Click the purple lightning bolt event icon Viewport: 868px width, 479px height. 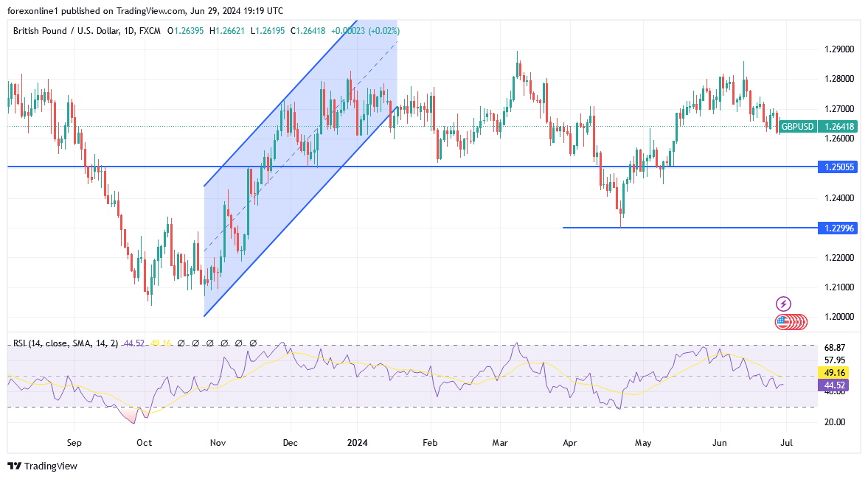point(782,304)
